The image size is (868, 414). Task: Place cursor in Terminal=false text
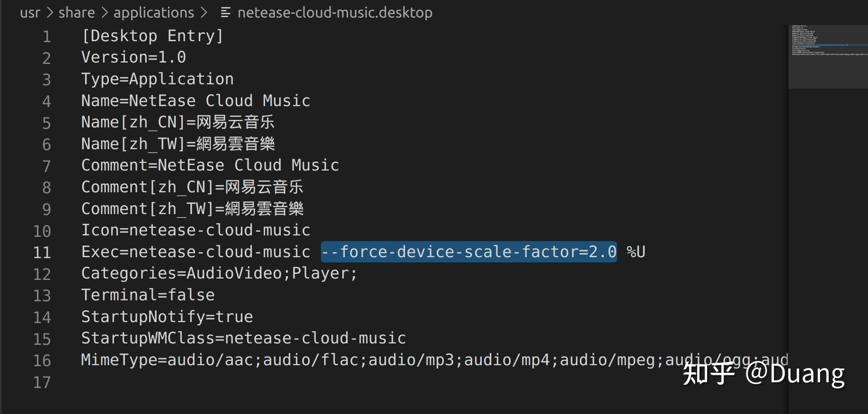pyautogui.click(x=148, y=295)
